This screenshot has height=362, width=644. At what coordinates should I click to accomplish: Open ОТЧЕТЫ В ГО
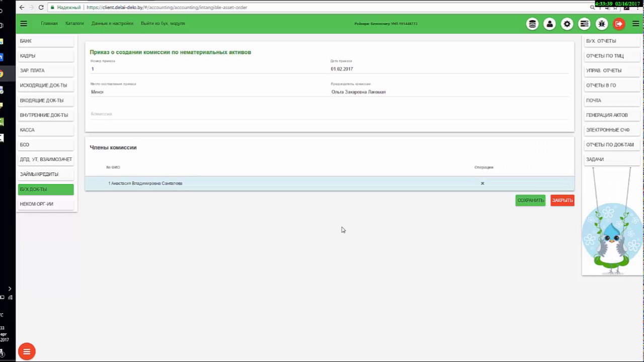click(612, 85)
